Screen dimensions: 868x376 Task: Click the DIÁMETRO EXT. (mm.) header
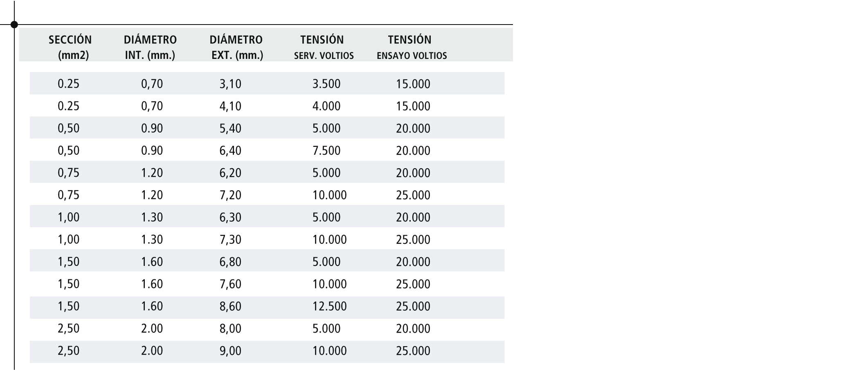coord(236,47)
